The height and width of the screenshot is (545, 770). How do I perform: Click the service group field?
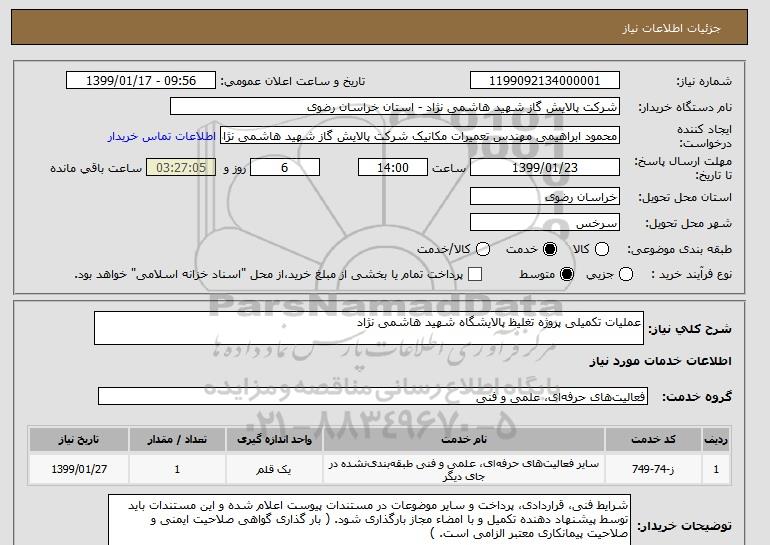373,396
